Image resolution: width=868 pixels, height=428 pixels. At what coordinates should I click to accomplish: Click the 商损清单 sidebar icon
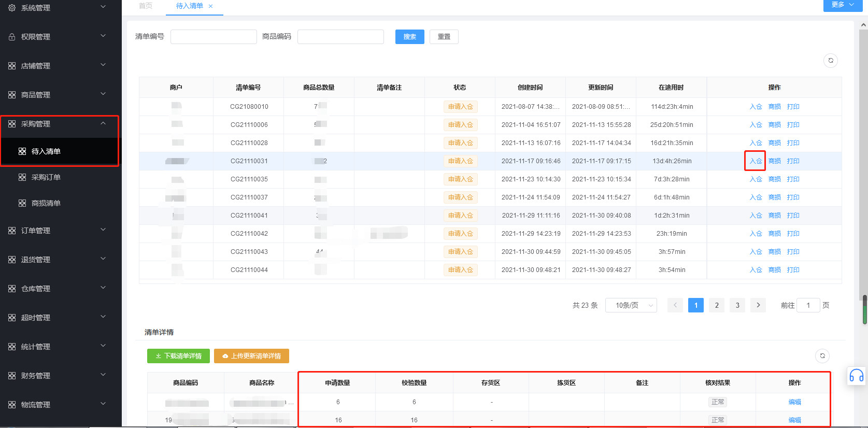point(22,203)
